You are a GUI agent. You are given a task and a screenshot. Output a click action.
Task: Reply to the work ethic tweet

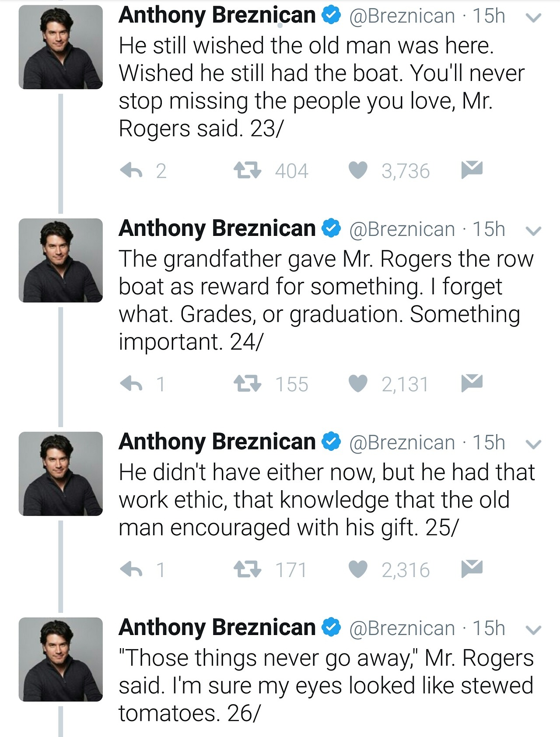(131, 569)
